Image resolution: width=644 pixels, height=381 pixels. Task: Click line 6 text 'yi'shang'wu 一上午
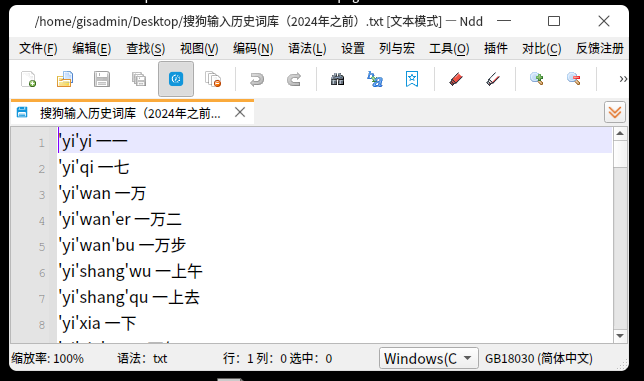pyautogui.click(x=131, y=271)
